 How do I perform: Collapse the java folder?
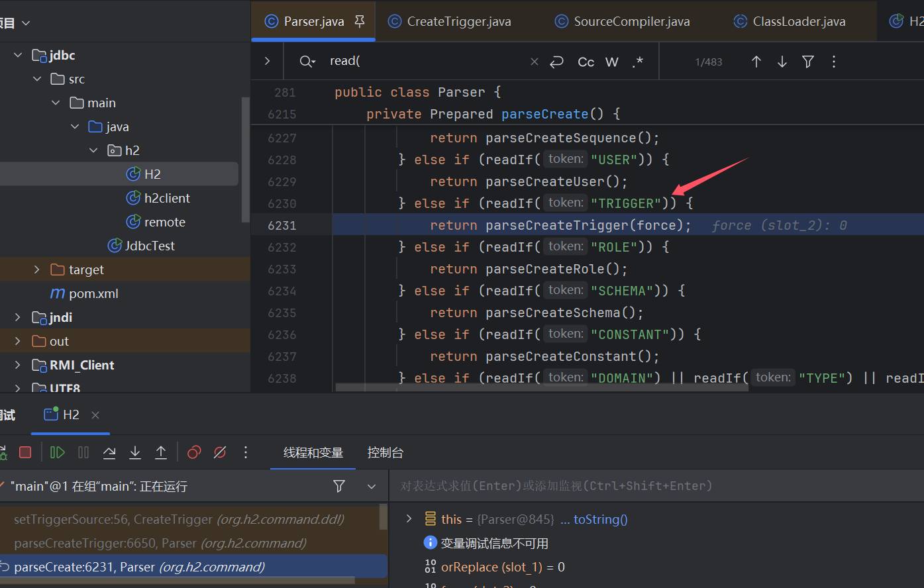point(75,126)
